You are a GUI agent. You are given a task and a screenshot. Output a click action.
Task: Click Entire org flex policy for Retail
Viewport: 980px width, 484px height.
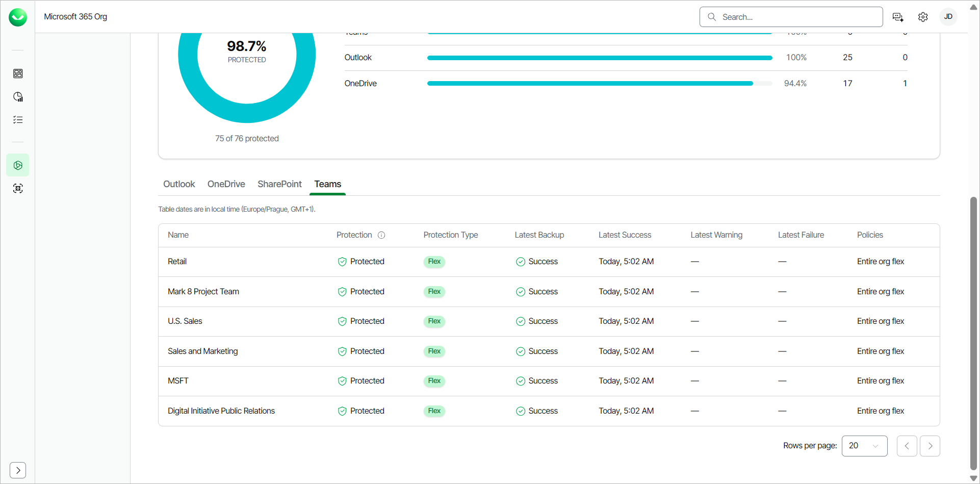click(881, 262)
